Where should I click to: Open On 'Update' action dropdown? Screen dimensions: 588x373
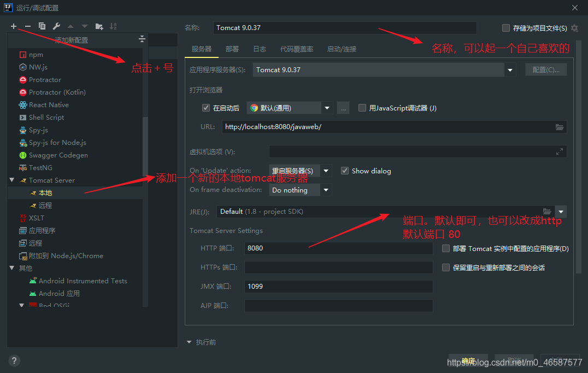tap(326, 171)
